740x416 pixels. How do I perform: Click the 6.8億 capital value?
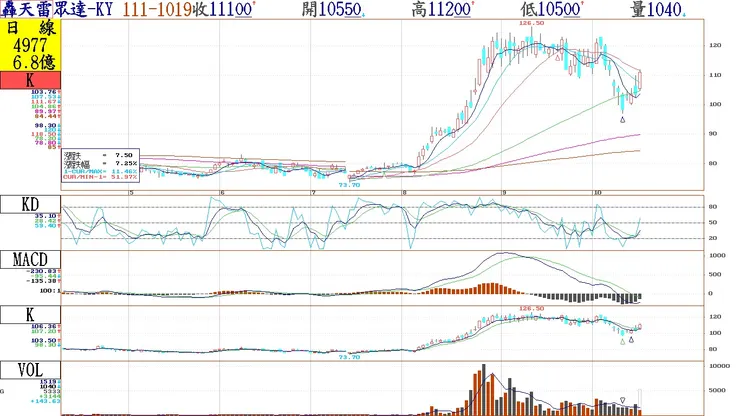tap(34, 62)
